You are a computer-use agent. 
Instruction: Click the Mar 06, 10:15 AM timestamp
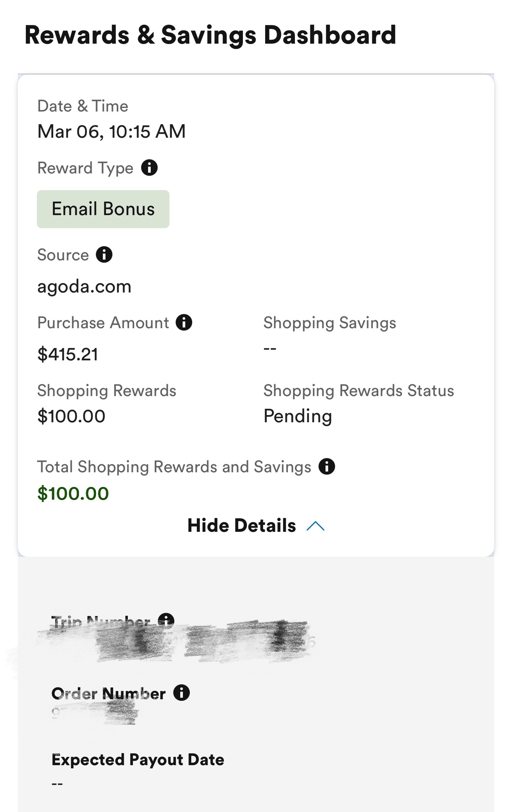pyautogui.click(x=112, y=131)
